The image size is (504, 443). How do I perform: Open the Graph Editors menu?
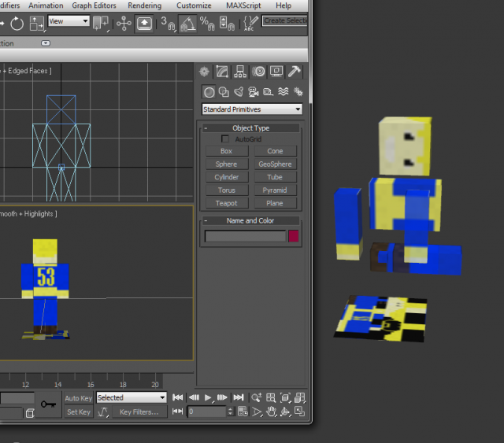point(93,6)
